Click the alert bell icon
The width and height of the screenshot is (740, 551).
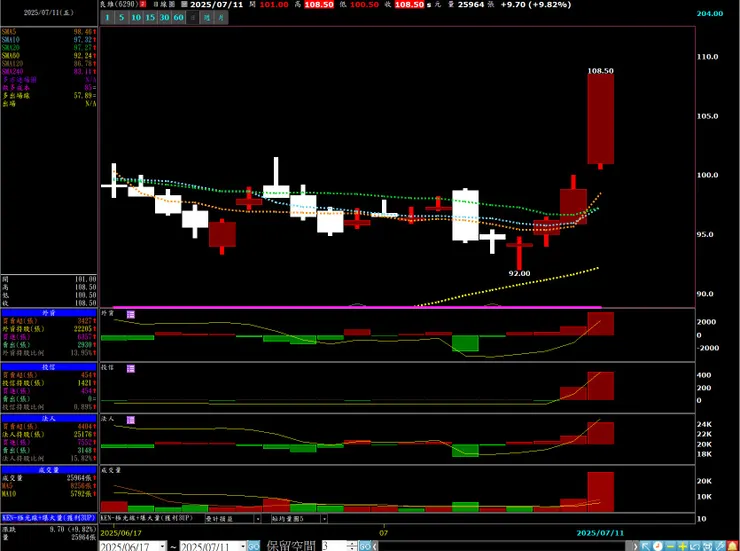coord(732,546)
